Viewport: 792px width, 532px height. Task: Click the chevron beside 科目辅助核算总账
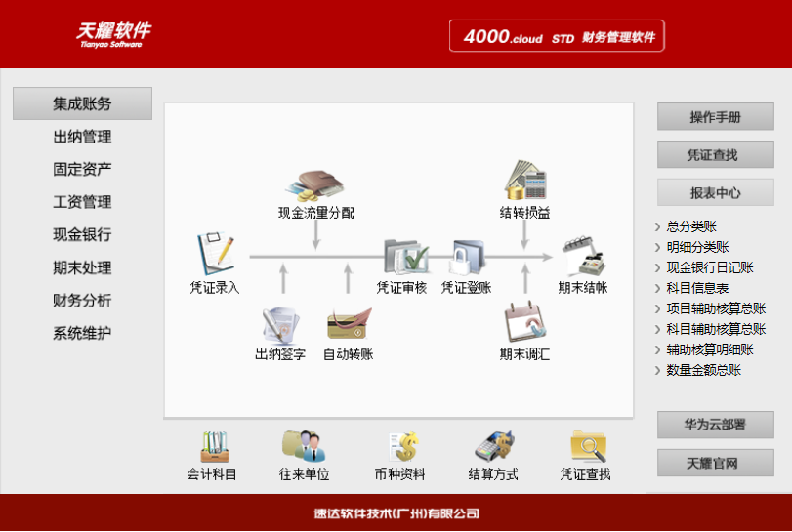tap(657, 330)
